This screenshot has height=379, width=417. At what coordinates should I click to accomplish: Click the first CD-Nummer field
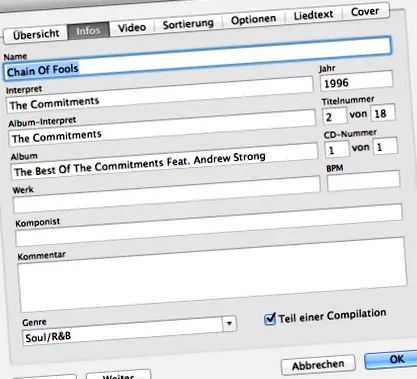point(337,149)
